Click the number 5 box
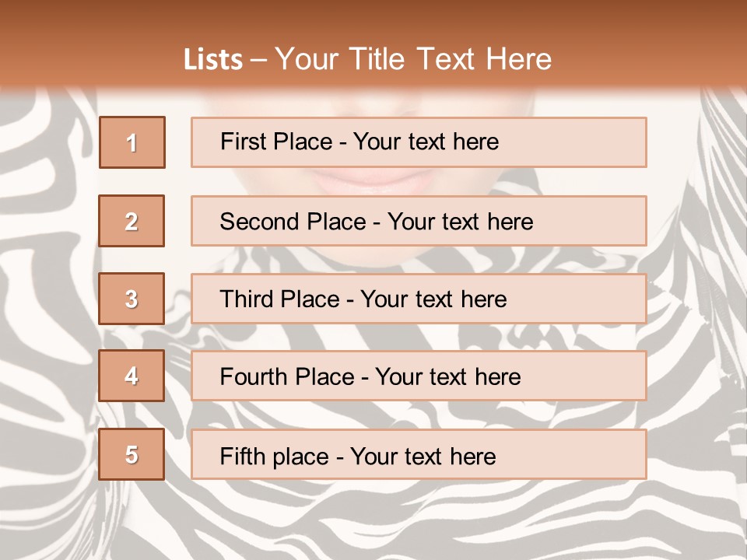The width and height of the screenshot is (747, 560). [x=132, y=454]
